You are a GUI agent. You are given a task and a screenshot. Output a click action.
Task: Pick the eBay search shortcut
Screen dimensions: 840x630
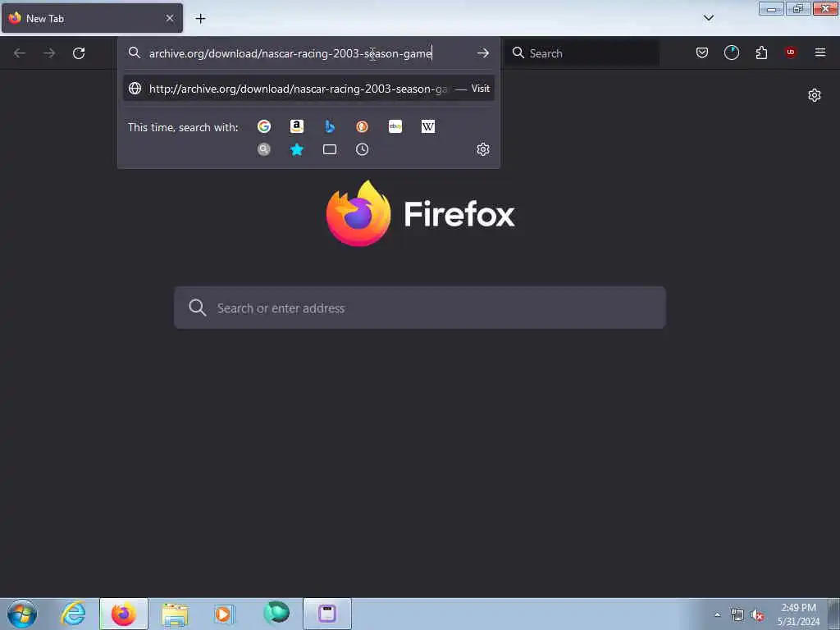point(395,126)
